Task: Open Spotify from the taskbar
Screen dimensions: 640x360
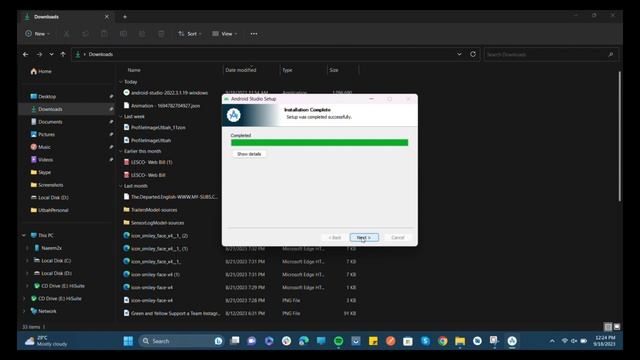Action: click(x=338, y=341)
